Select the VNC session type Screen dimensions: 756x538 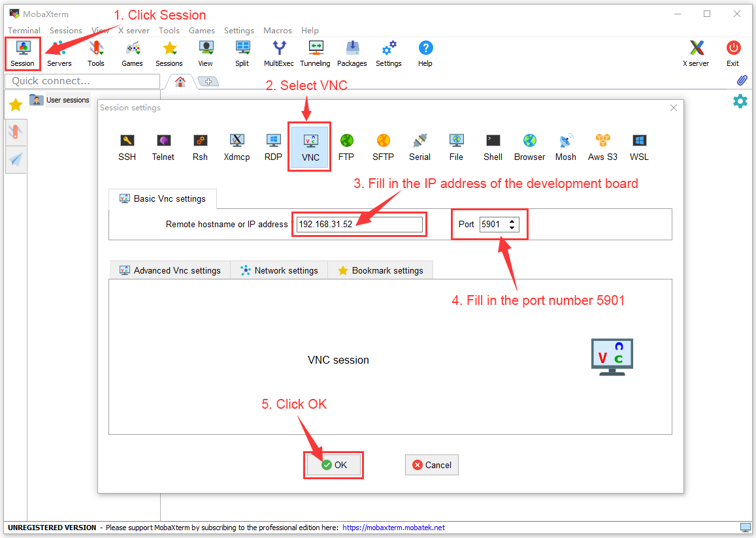(310, 148)
